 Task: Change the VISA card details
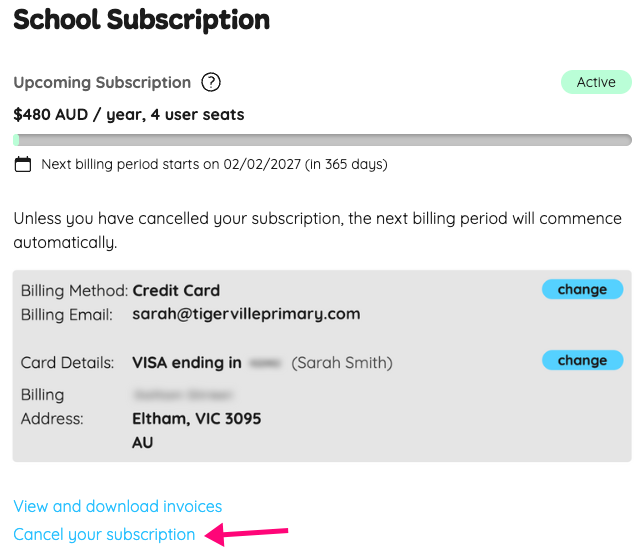(x=582, y=360)
